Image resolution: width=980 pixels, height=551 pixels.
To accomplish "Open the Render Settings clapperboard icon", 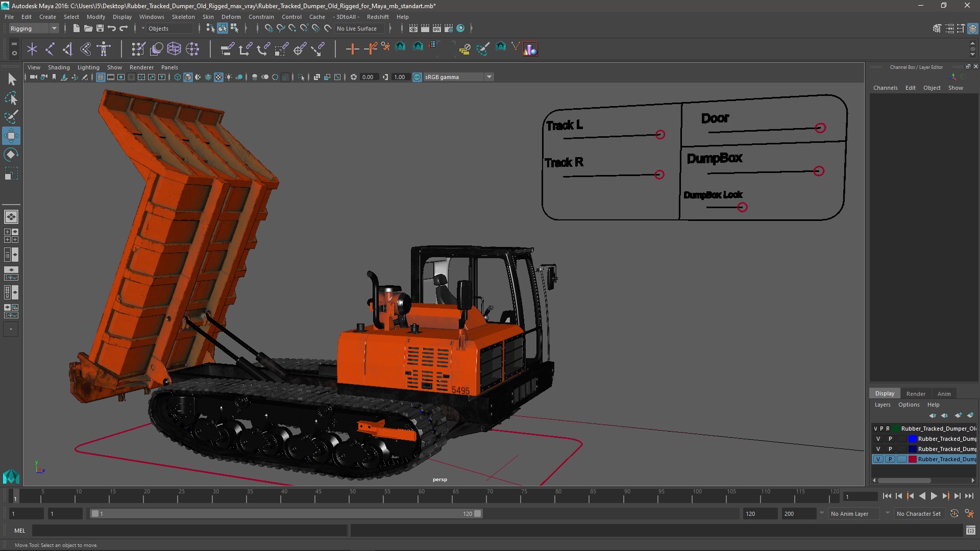I will tap(449, 29).
